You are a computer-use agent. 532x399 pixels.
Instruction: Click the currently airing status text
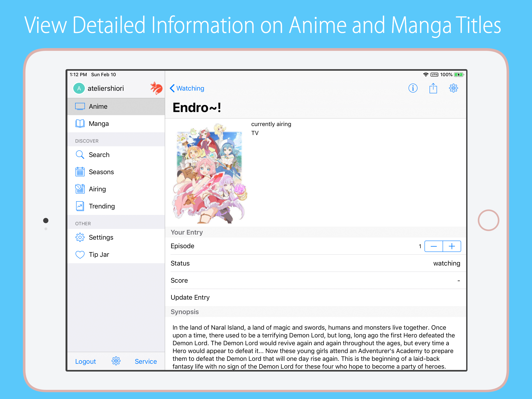coord(271,124)
